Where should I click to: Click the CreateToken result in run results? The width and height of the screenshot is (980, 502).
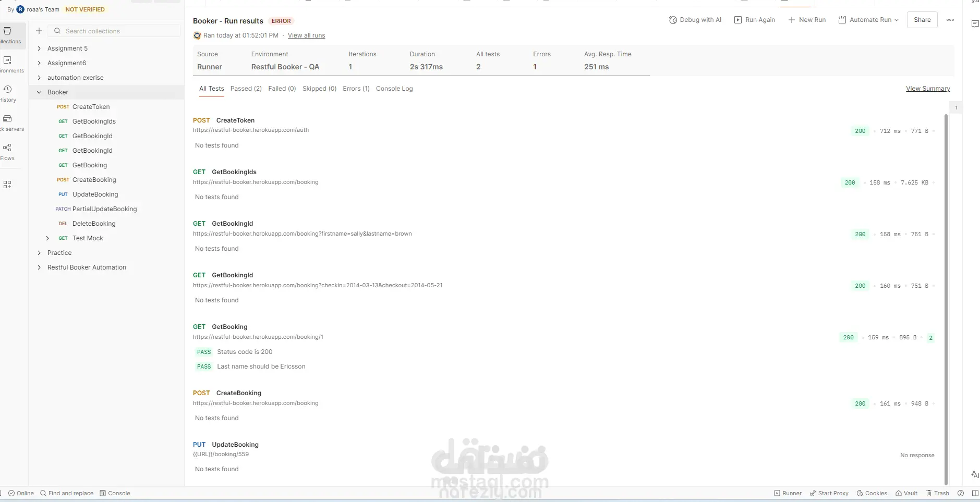tap(236, 120)
